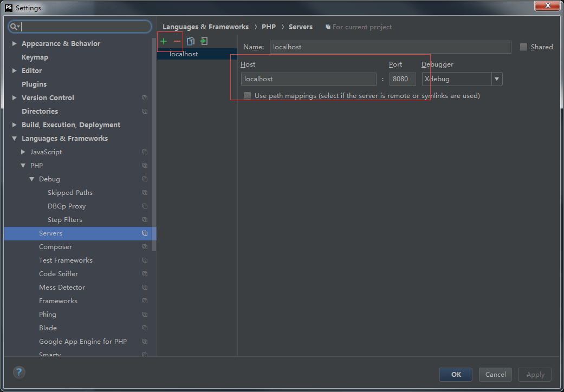564x392 pixels.
Task: Expand the Version Control section
Action: click(x=15, y=98)
